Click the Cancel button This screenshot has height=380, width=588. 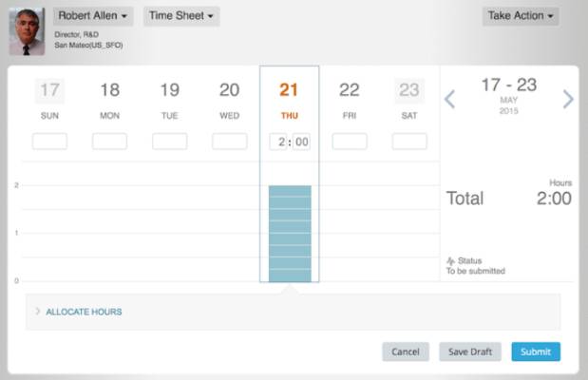[406, 351]
